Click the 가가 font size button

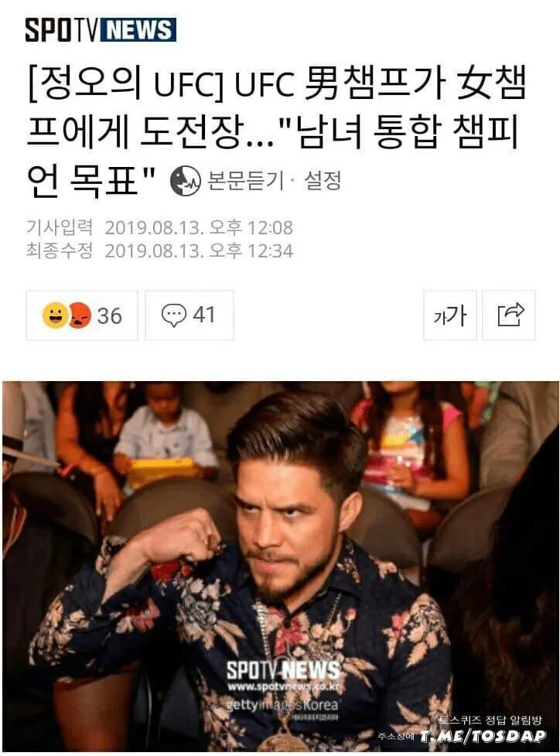tap(449, 316)
